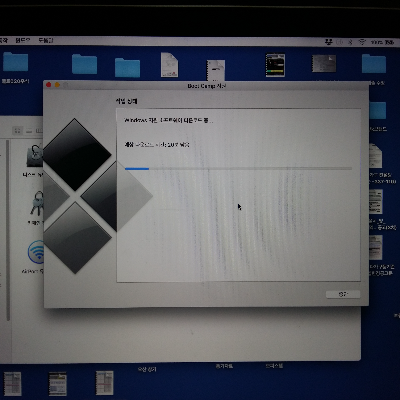400x400 pixels.
Task: Close the Boot Camp Assistant window
Action: pos(49,85)
